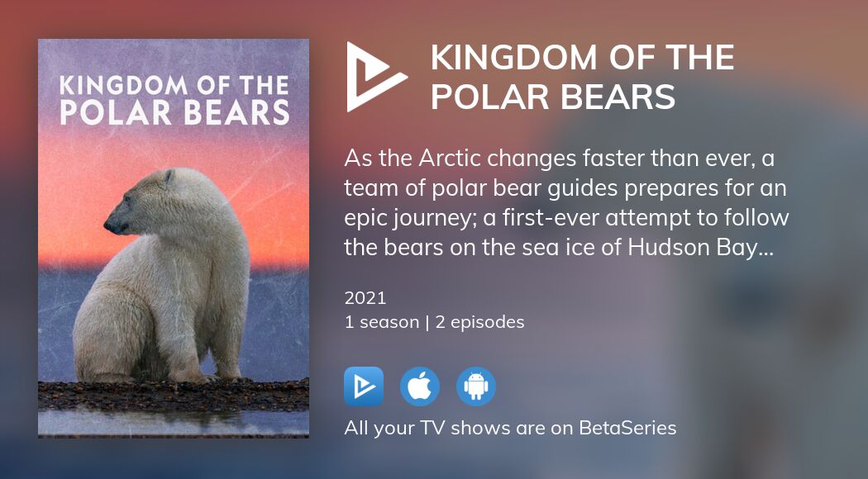The height and width of the screenshot is (479, 868).
Task: Click the Kingdom of the Polar Bears poster
Action: pos(174,239)
